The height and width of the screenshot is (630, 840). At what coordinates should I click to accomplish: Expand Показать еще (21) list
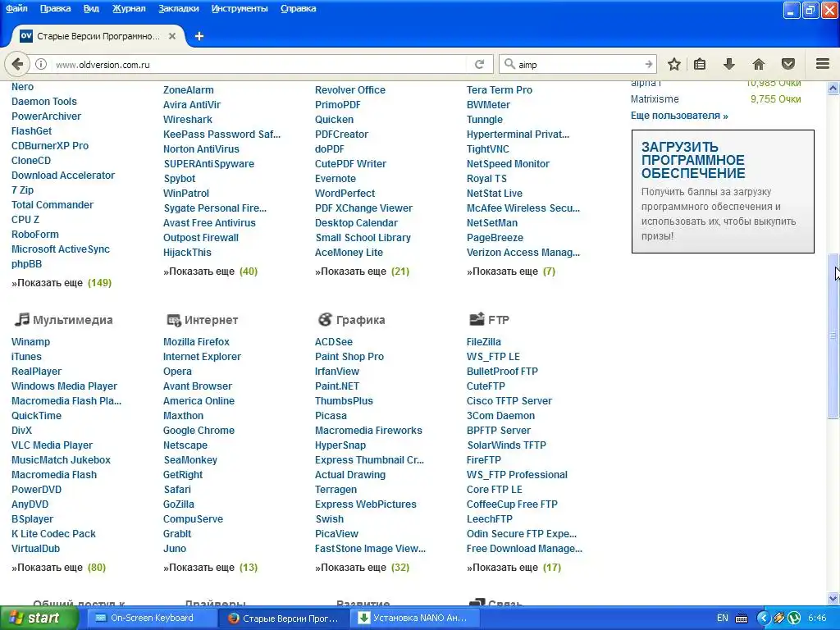[362, 272]
